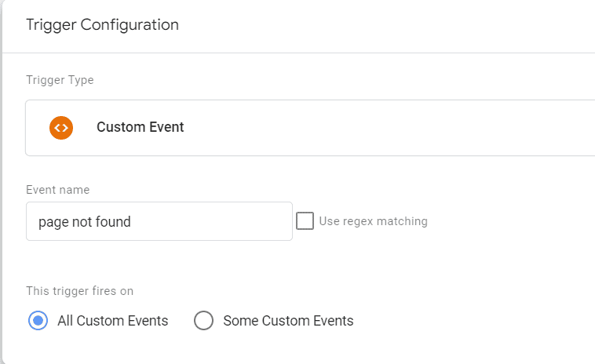This screenshot has height=364, width=595.
Task: Click the "Some Custom Events" label text
Action: tap(288, 321)
